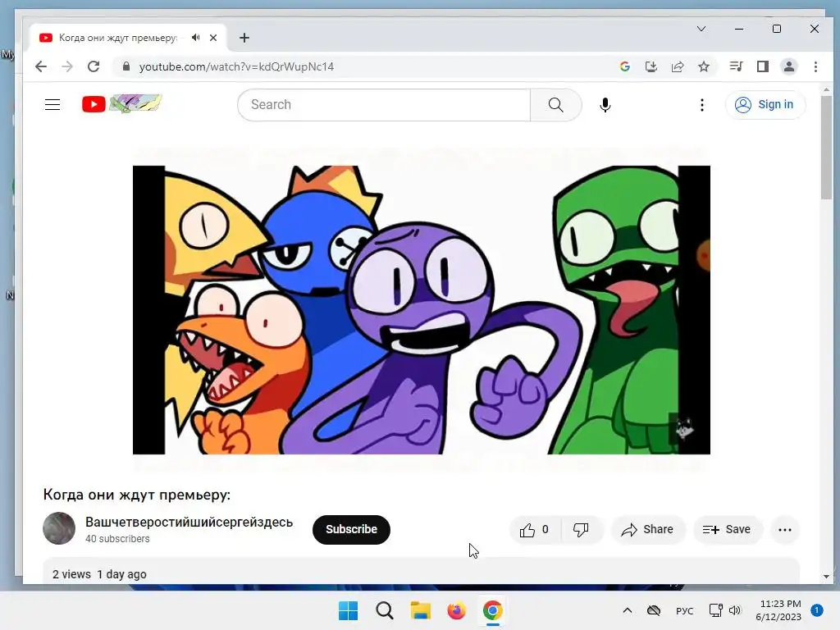Open Chrome's three-dot menu

pyautogui.click(x=815, y=66)
